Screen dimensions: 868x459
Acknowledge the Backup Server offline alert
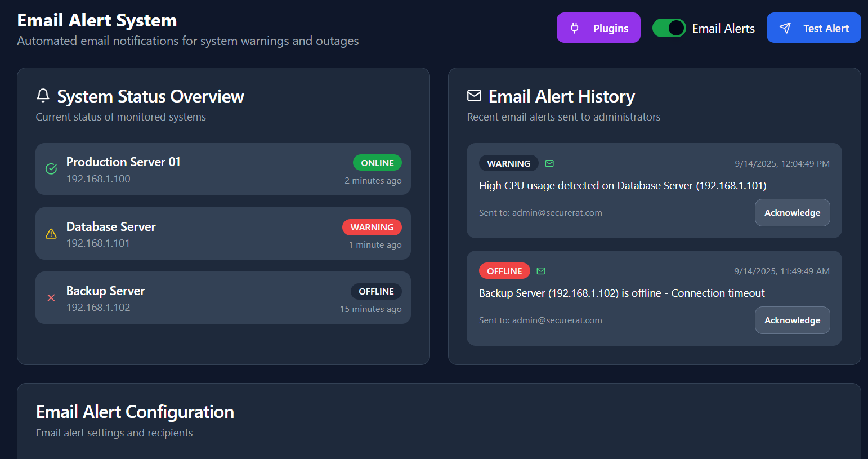click(x=792, y=320)
